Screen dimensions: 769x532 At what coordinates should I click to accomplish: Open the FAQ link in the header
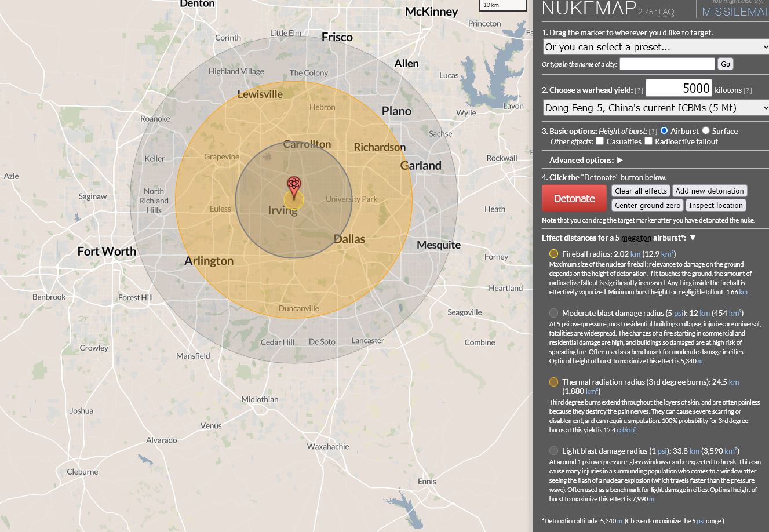pos(666,12)
